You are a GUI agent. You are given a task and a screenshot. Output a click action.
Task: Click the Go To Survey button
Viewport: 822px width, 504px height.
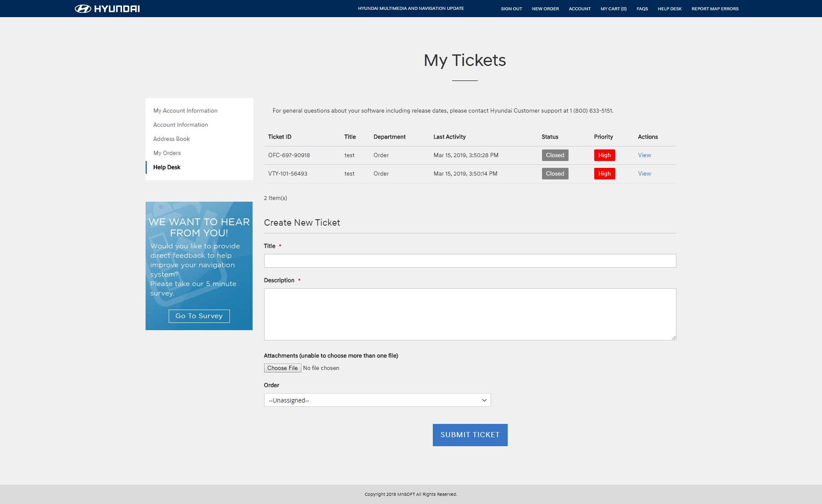tap(199, 316)
